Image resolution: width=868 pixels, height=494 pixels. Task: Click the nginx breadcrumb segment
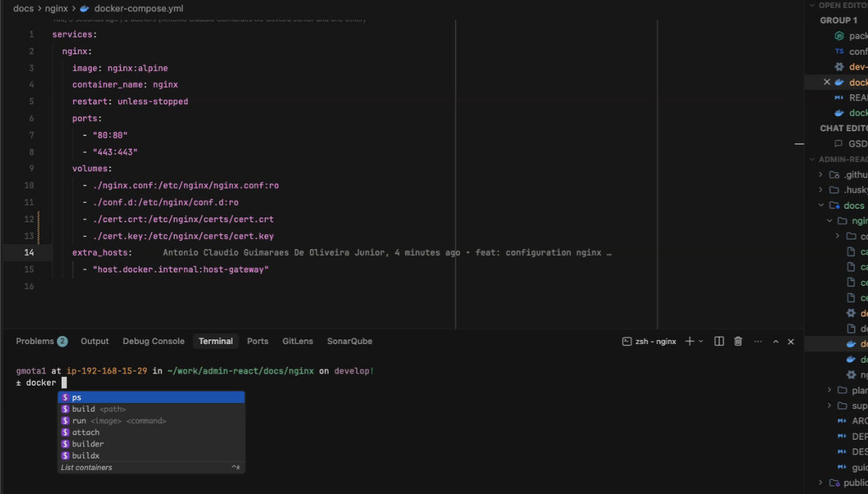(x=56, y=9)
